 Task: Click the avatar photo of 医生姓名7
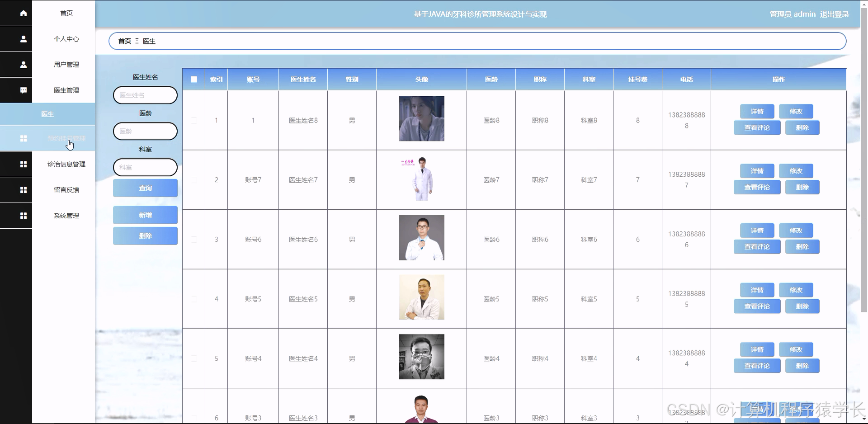pyautogui.click(x=422, y=178)
